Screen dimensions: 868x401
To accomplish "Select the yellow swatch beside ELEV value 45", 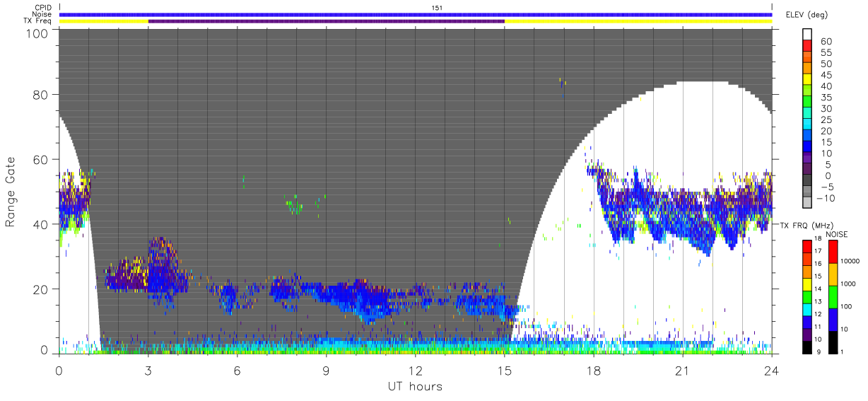I will coord(807,79).
